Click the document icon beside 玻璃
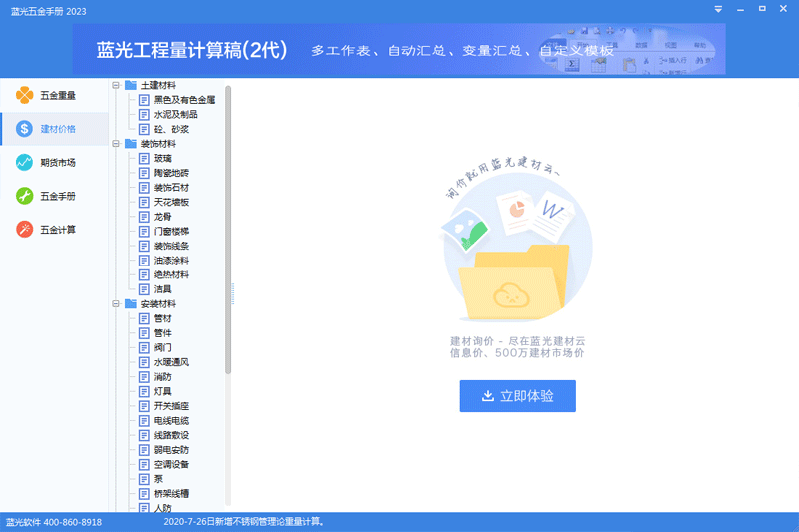 pyautogui.click(x=144, y=159)
